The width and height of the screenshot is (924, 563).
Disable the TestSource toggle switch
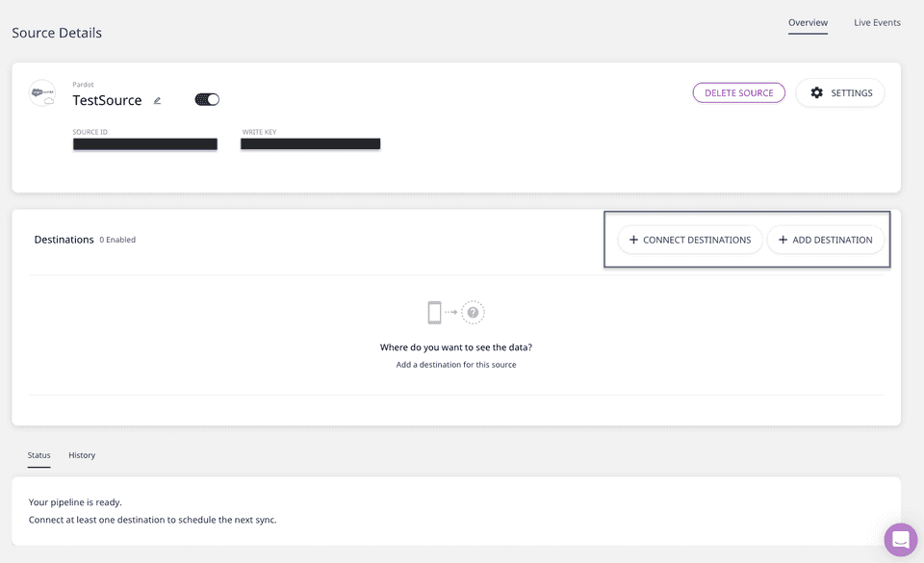click(207, 99)
